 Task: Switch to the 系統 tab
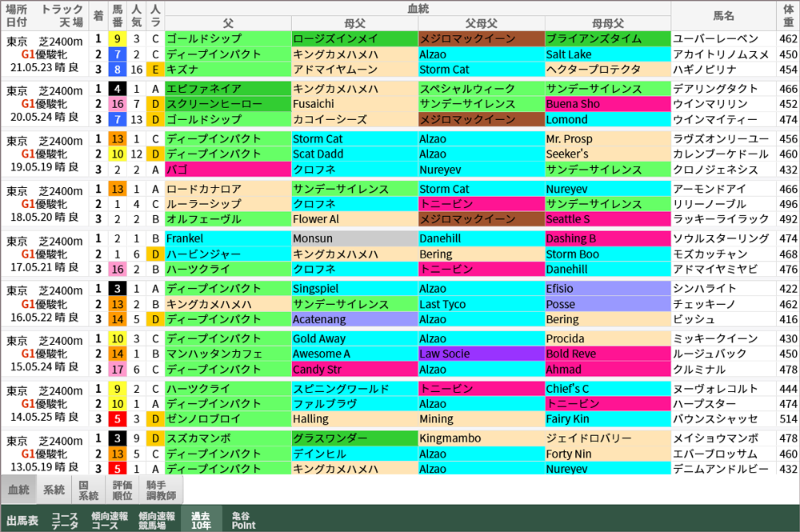[54, 490]
